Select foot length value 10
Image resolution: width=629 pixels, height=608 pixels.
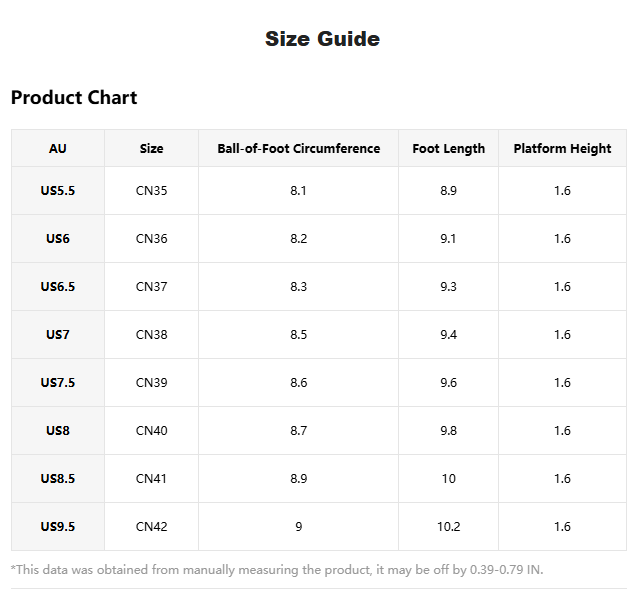448,478
